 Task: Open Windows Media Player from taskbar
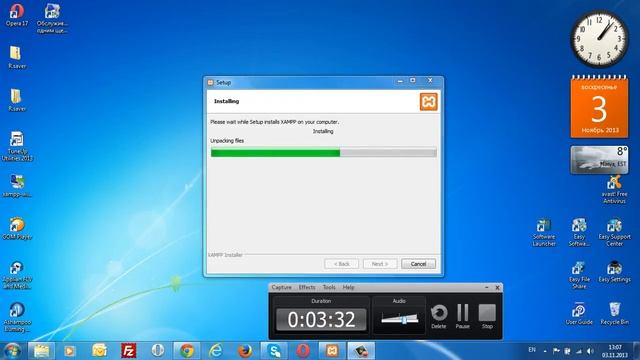70,351
